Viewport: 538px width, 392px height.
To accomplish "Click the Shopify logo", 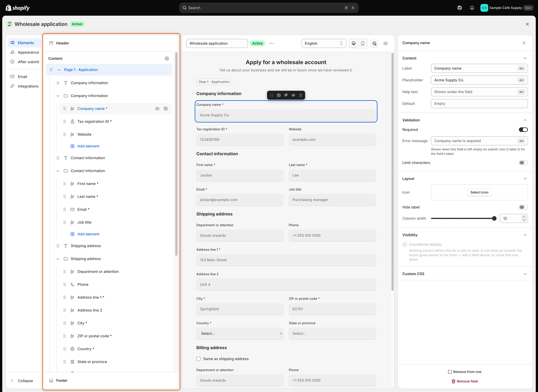I will coord(17,8).
